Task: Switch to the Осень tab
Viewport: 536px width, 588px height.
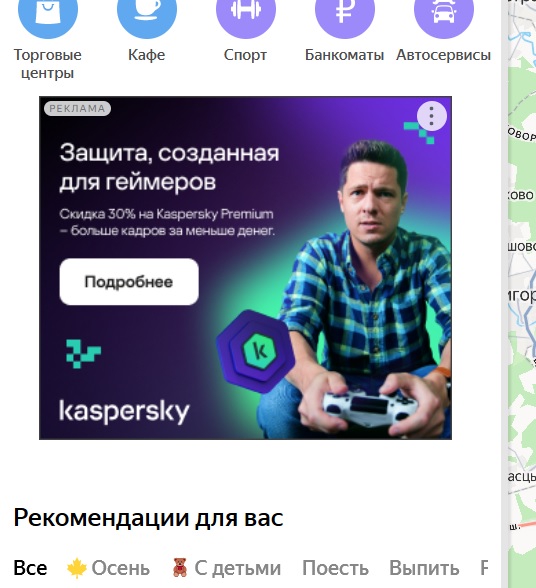Action: [x=108, y=568]
